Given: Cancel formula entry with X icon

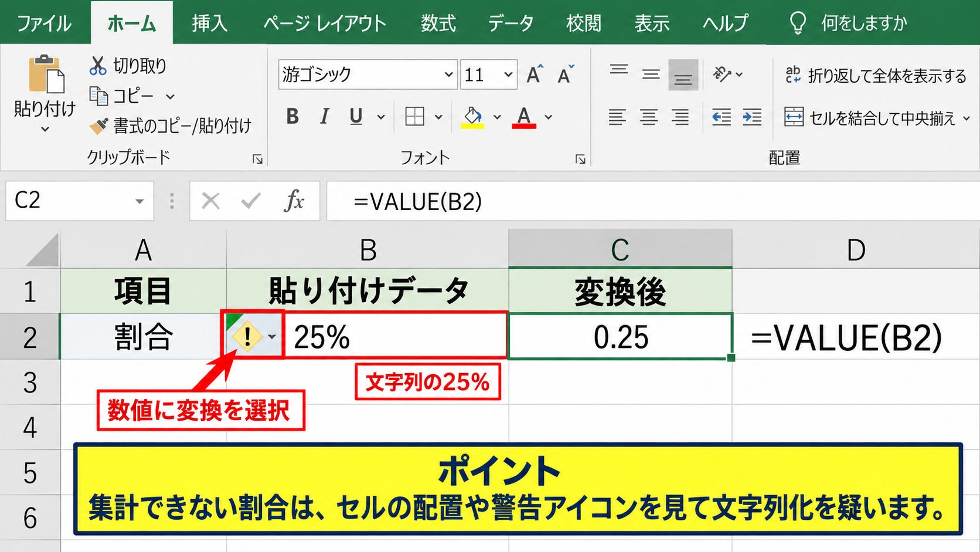Looking at the screenshot, I should tap(210, 201).
